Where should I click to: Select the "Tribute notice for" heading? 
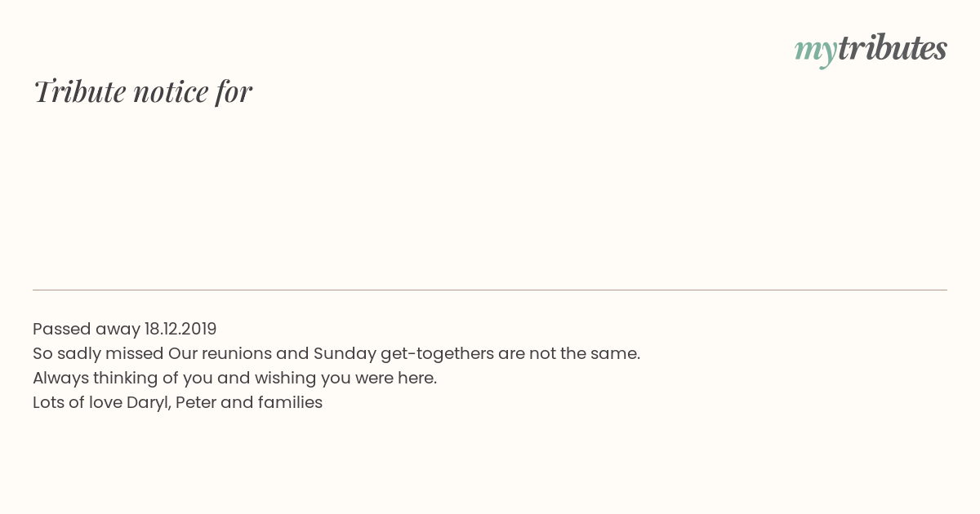click(x=143, y=91)
